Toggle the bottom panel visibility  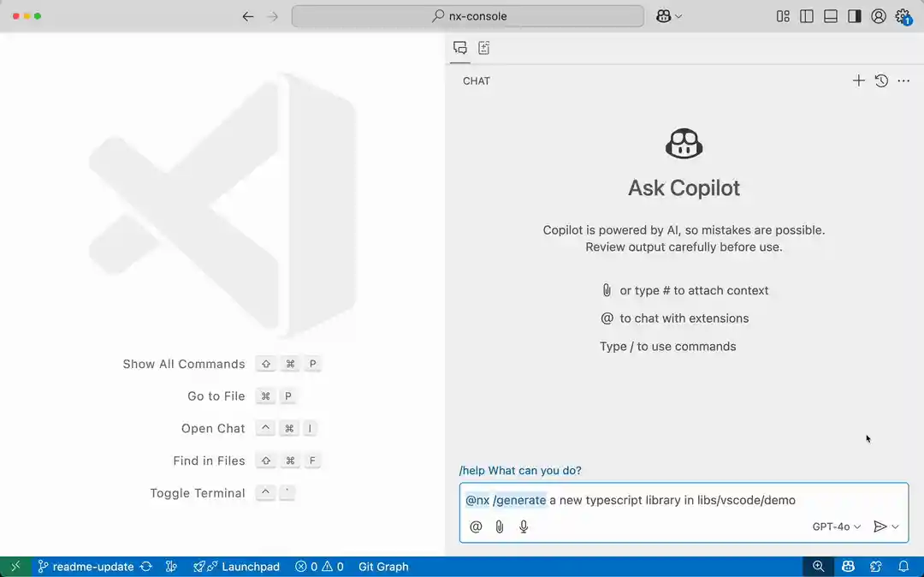(x=830, y=15)
